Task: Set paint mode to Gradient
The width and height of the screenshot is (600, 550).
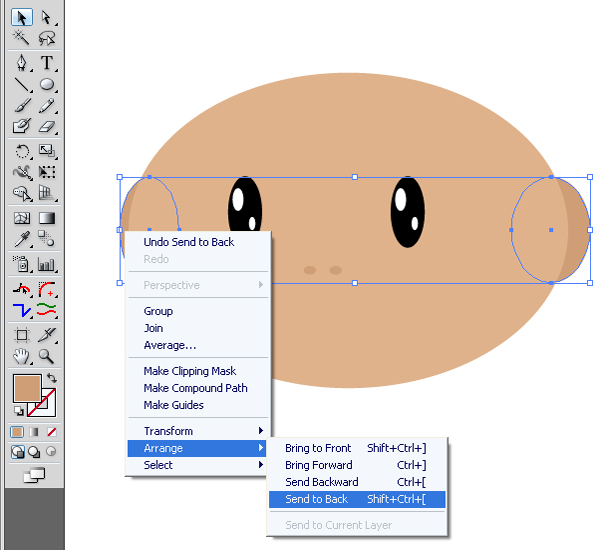Action: (x=34, y=432)
